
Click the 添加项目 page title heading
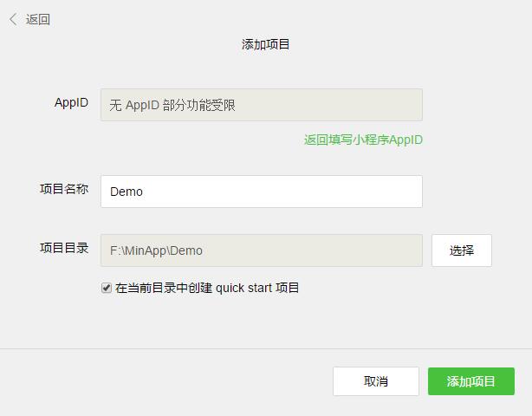(266, 44)
